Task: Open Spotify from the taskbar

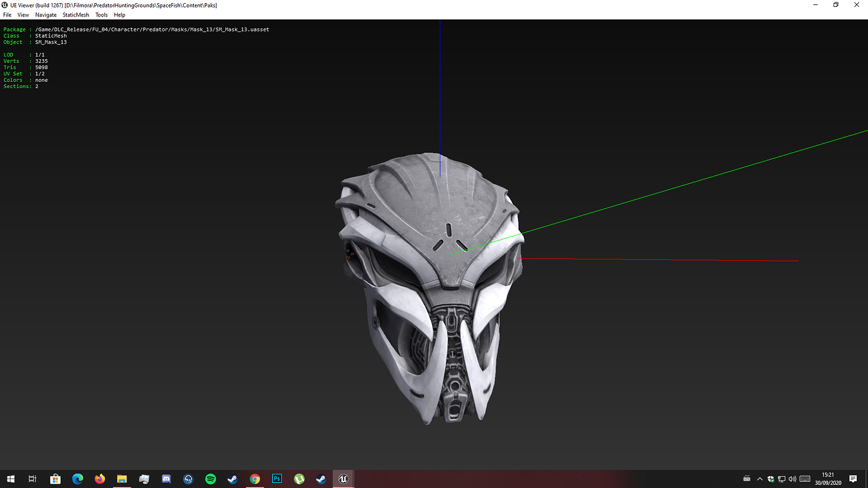Action: [211, 479]
